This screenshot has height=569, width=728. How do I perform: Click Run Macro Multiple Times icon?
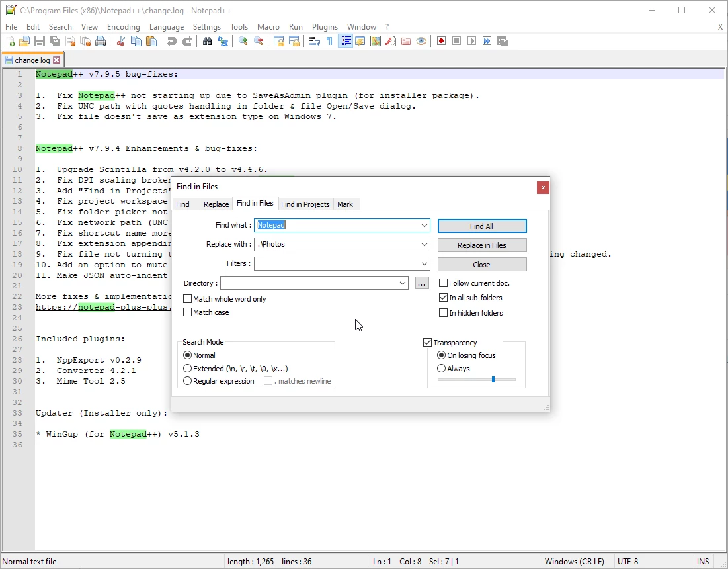(487, 41)
